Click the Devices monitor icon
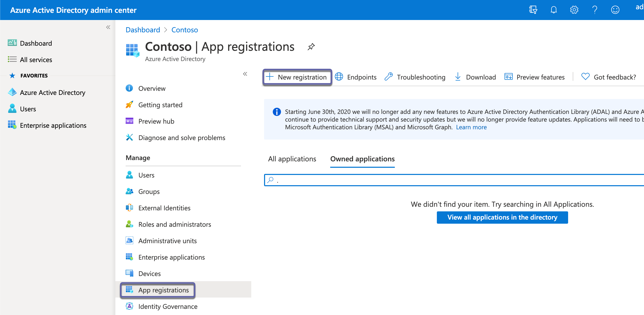The image size is (644, 315). click(x=129, y=273)
